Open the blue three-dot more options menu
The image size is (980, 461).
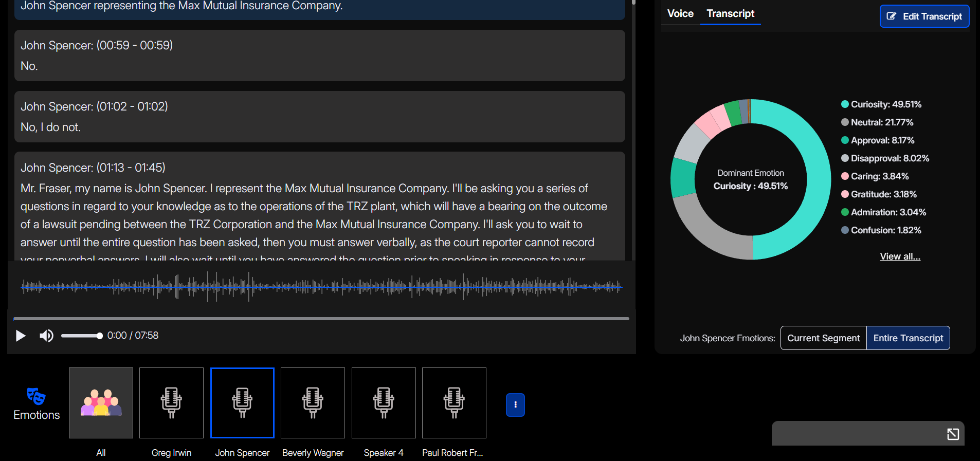pos(515,405)
